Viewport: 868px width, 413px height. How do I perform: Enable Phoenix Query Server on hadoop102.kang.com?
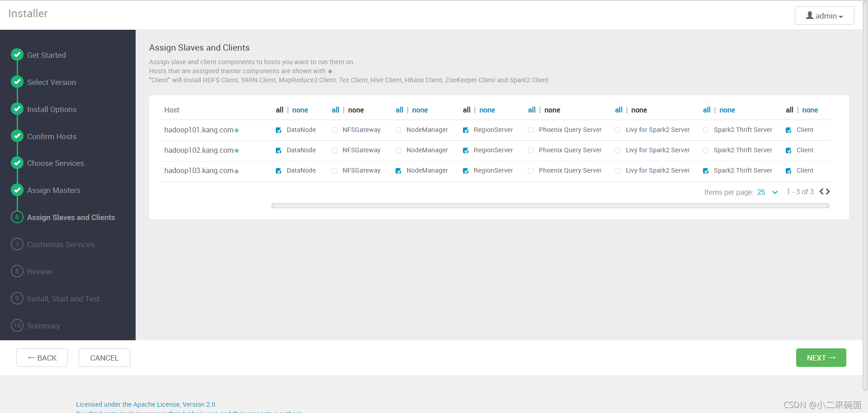point(531,150)
